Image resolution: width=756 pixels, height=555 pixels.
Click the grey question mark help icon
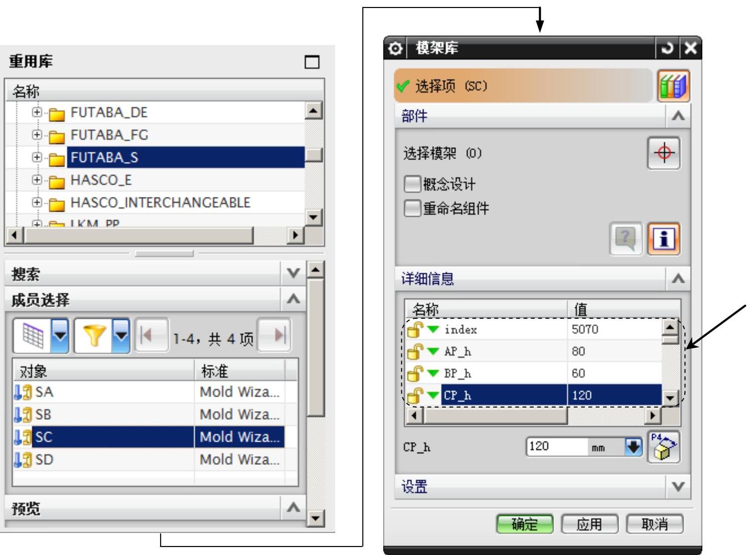(626, 239)
